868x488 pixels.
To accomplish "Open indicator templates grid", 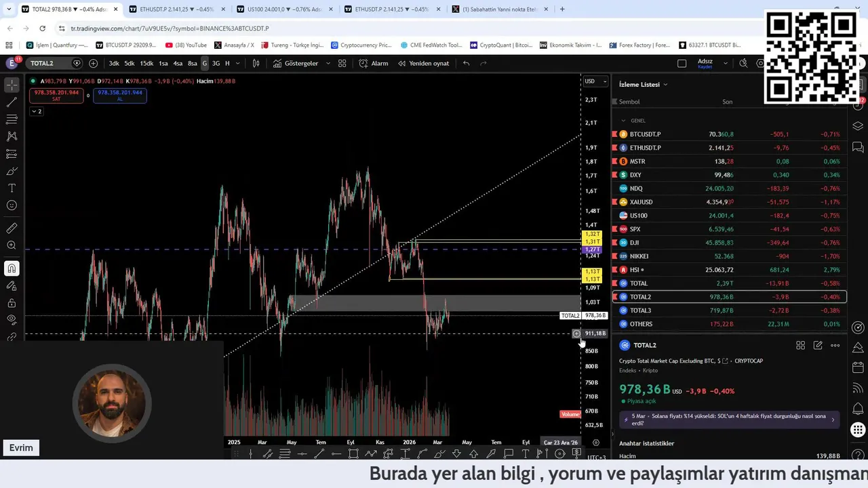I will click(x=342, y=63).
